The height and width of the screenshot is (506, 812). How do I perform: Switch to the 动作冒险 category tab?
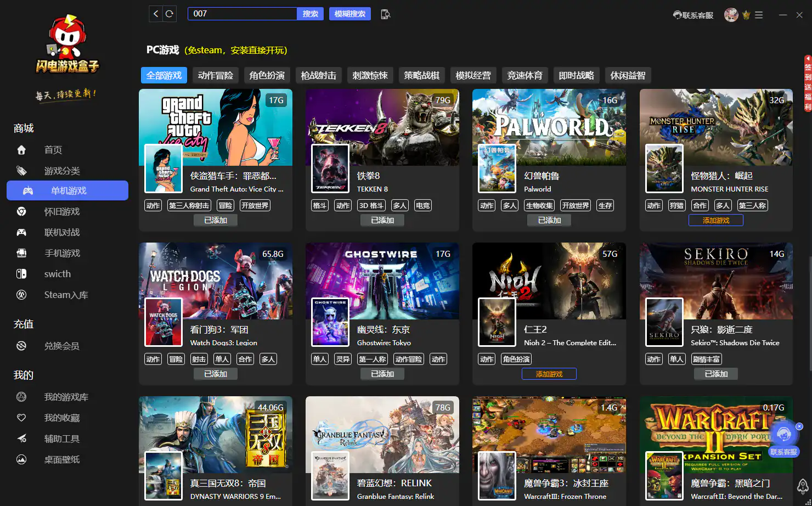[x=216, y=75]
